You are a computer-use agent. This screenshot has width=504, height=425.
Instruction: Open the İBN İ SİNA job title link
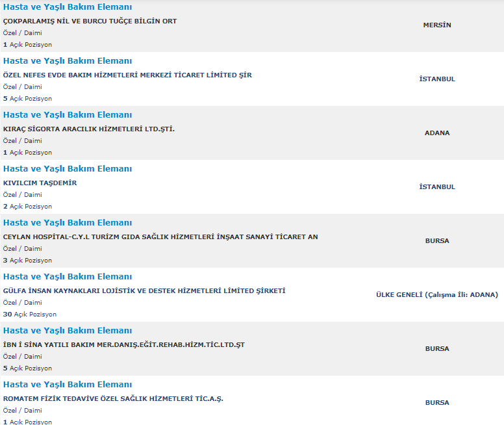68,331
